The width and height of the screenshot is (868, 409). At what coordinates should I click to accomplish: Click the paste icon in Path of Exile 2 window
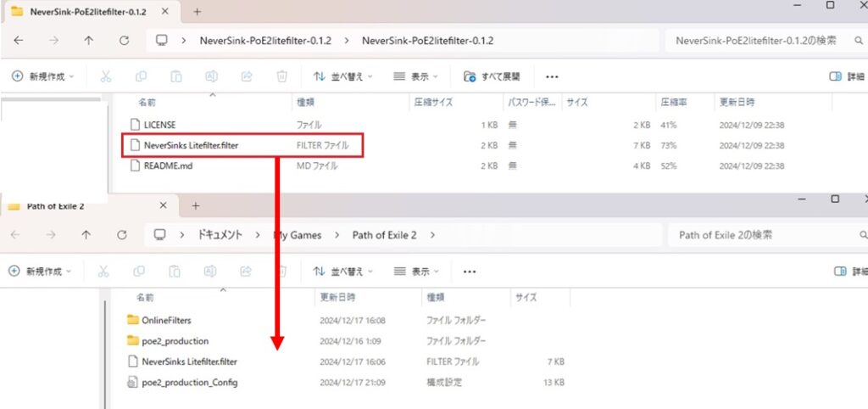tap(176, 272)
